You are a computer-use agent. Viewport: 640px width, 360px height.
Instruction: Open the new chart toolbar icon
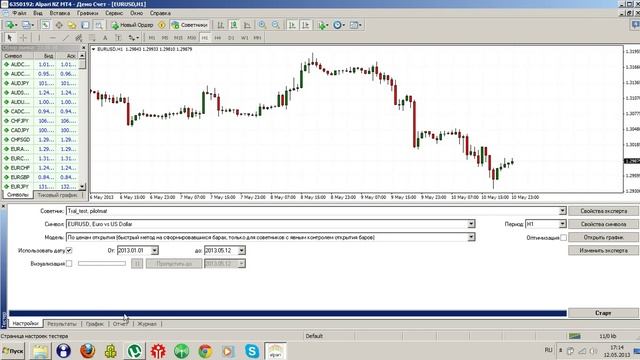click(9, 25)
